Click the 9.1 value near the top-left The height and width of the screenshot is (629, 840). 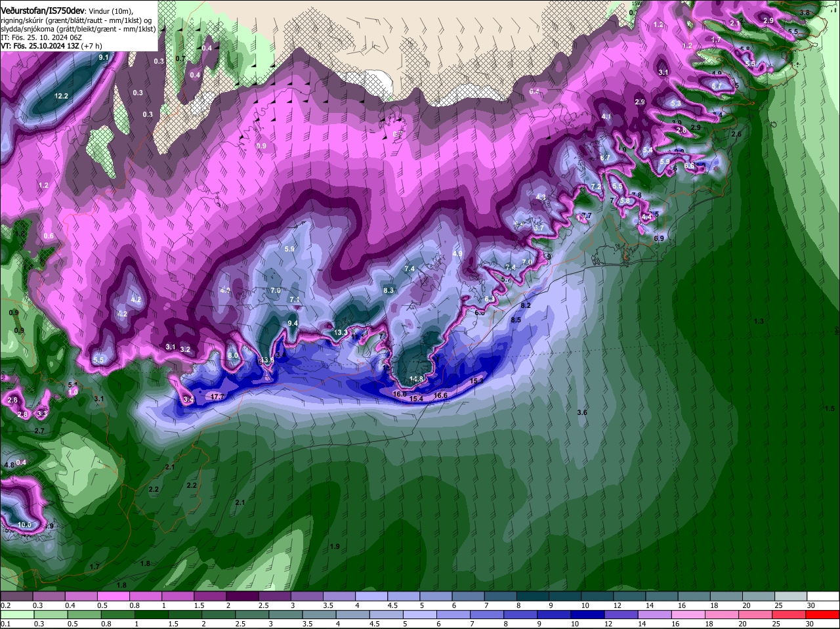point(104,58)
